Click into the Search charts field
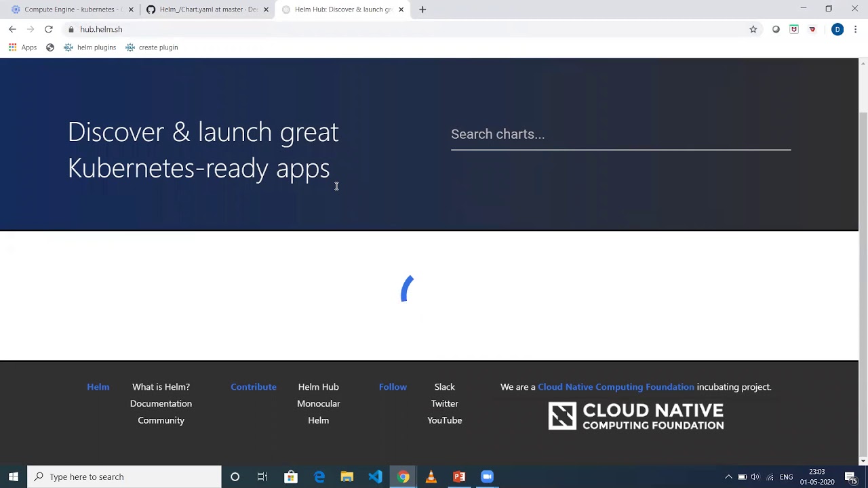Viewport: 868px width, 488px height. click(620, 134)
